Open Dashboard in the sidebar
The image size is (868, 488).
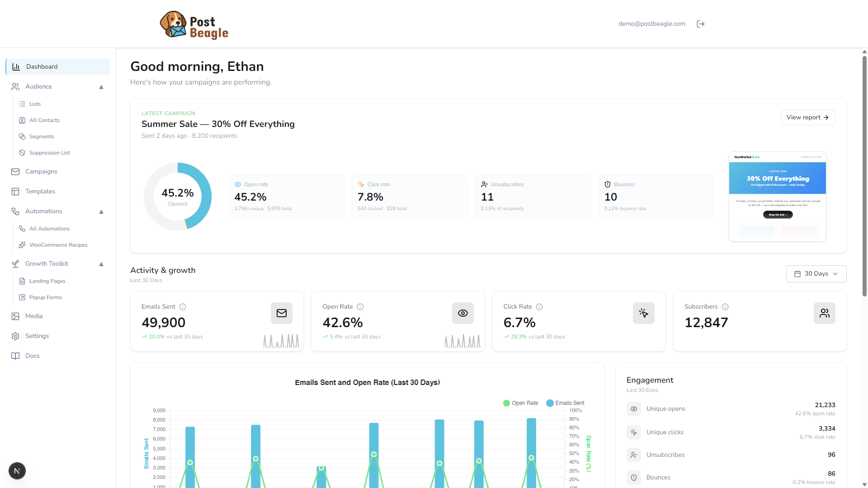58,67
